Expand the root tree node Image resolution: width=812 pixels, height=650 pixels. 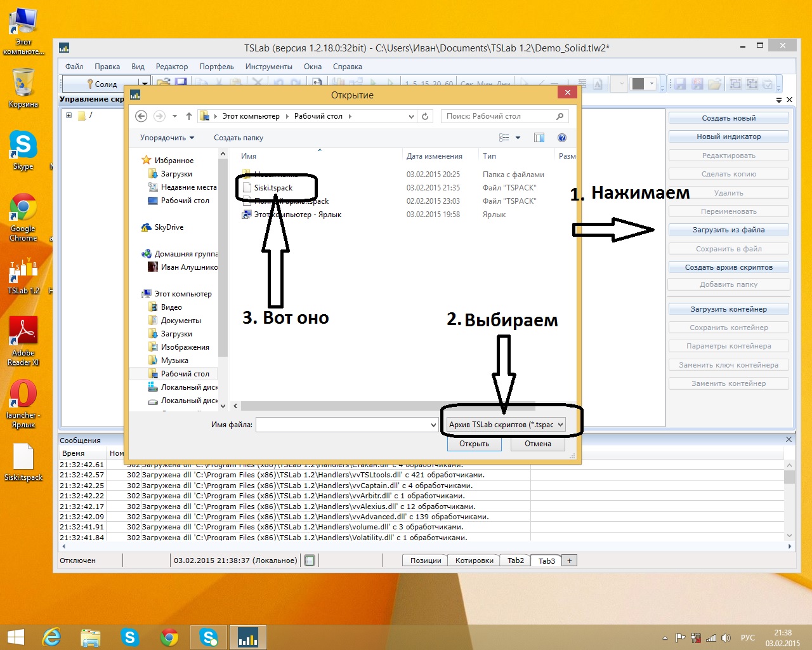(x=69, y=116)
